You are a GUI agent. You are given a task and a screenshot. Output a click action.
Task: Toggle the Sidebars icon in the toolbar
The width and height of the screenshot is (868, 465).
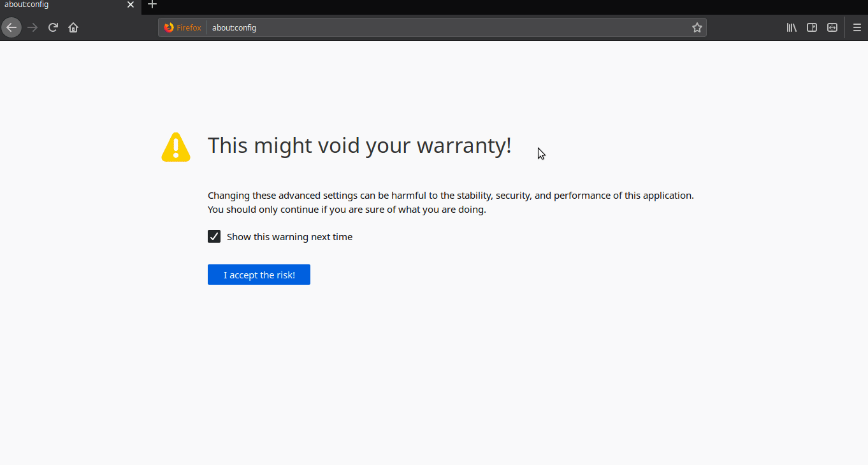(x=811, y=27)
